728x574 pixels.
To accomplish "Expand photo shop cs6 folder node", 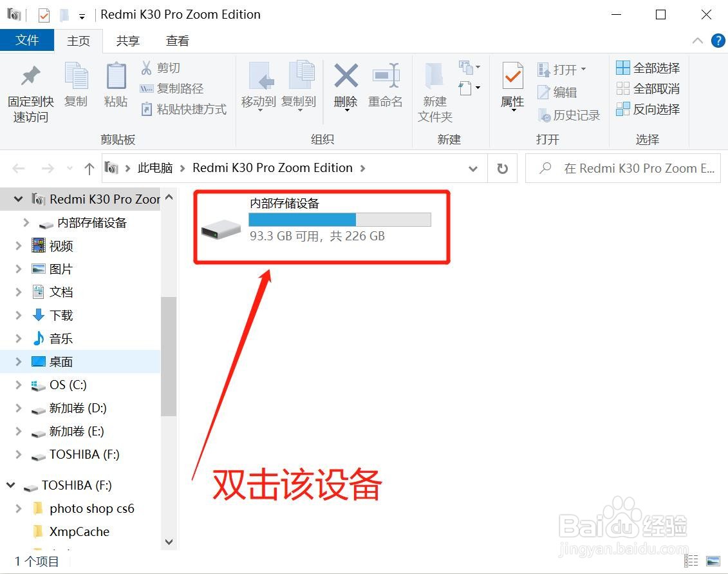I will tap(19, 508).
